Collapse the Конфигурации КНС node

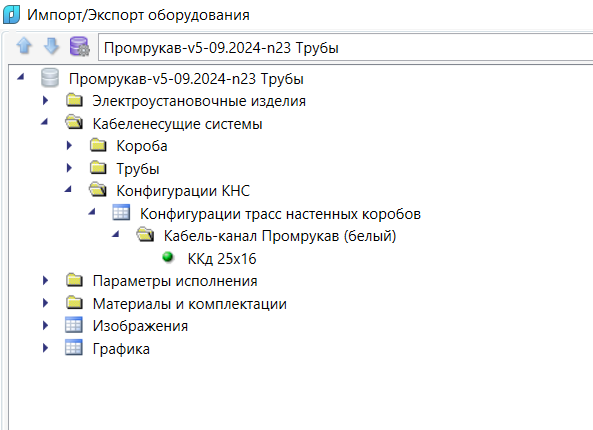tap(68, 189)
